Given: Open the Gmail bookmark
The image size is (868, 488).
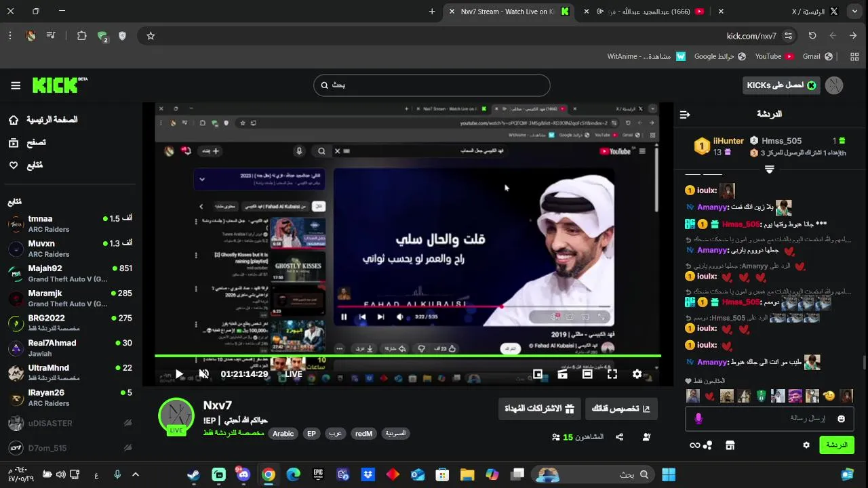Looking at the screenshot, I should [x=818, y=56].
